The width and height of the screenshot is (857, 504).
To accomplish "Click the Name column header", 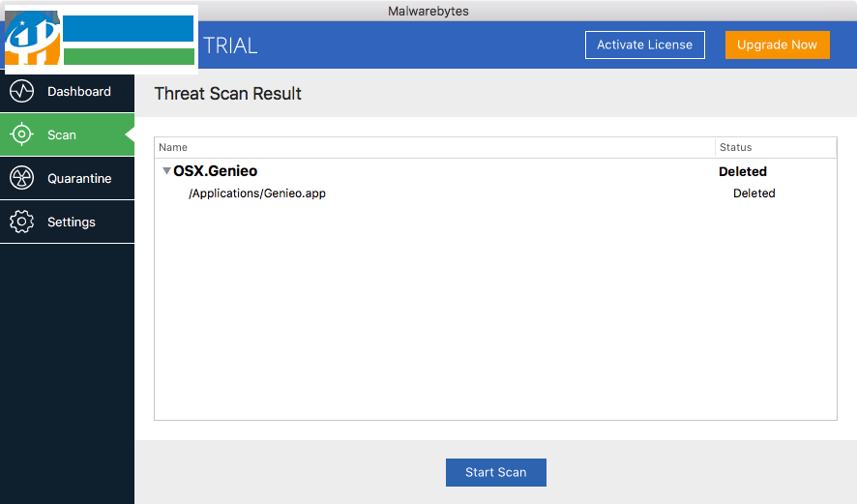I will point(434,148).
